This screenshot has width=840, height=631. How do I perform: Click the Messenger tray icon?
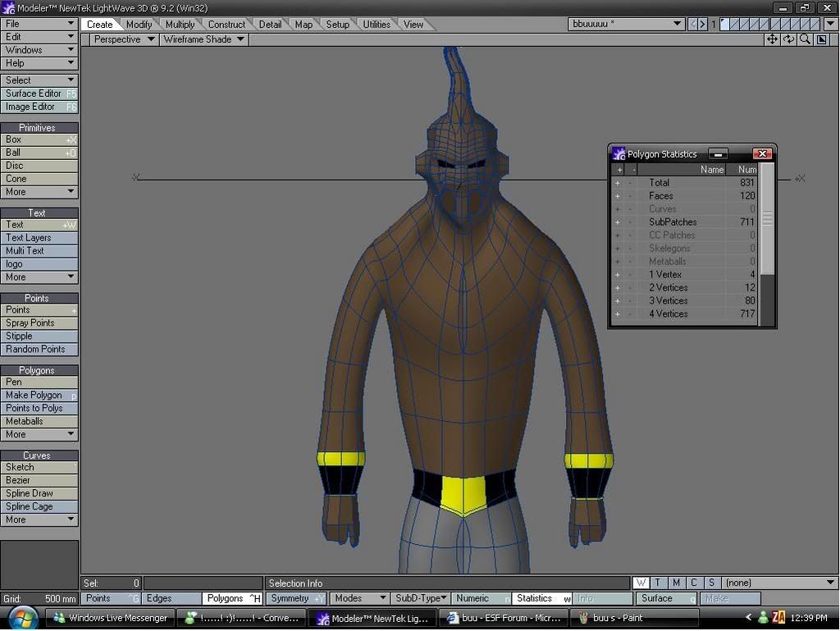click(x=764, y=618)
